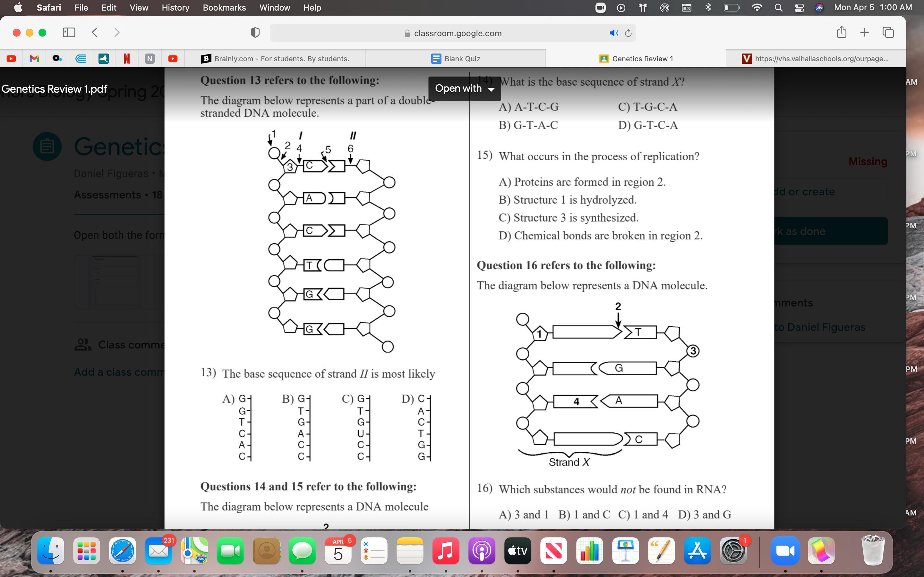Go back with the back arrow

pyautogui.click(x=95, y=32)
